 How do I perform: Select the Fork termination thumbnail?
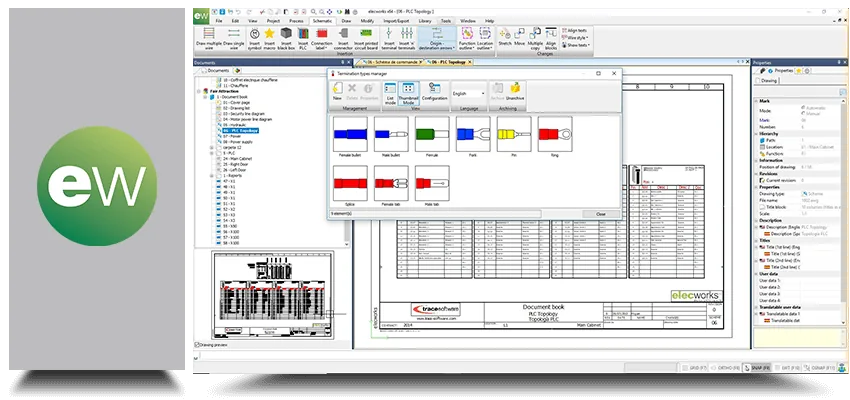click(473, 134)
